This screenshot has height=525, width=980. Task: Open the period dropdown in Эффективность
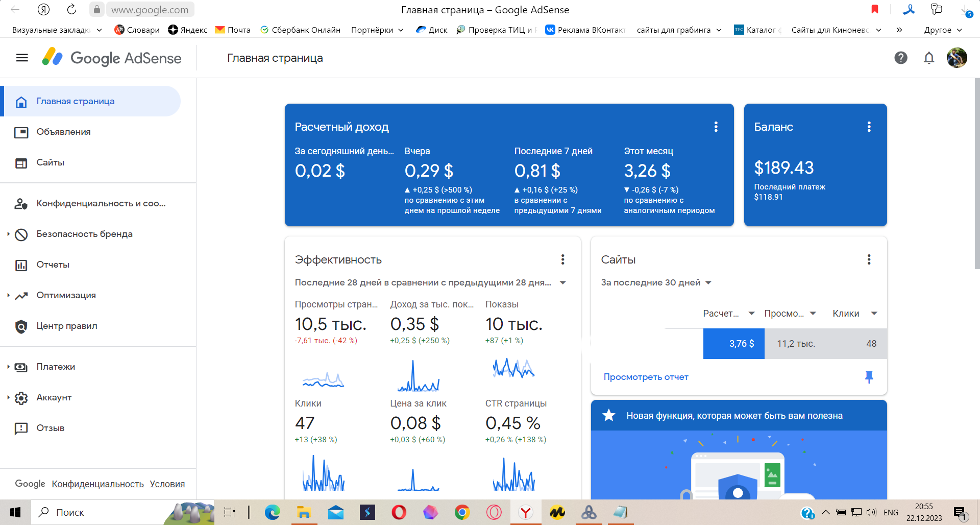(x=562, y=283)
